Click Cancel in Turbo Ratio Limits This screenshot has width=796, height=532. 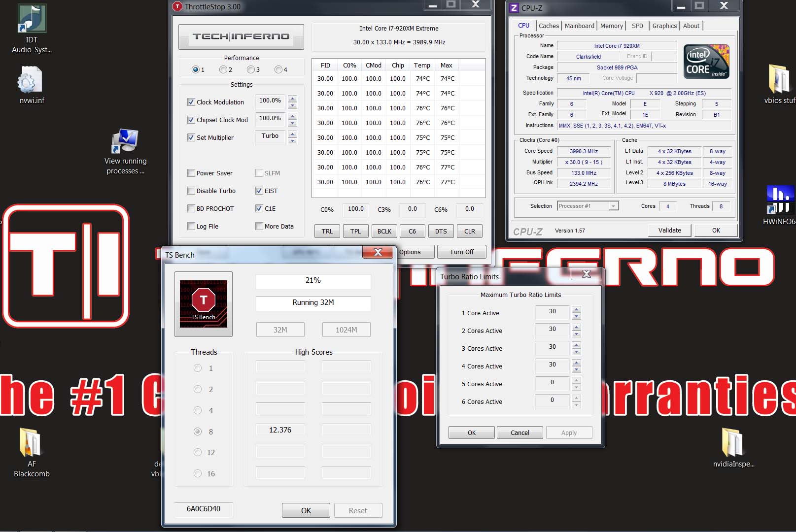(x=520, y=432)
